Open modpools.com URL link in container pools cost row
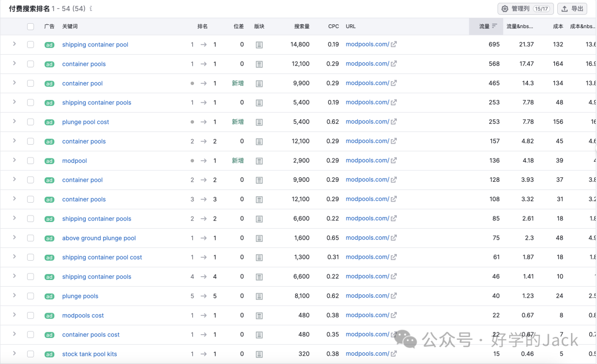Screen dimensions: 597x364 [x=367, y=335]
